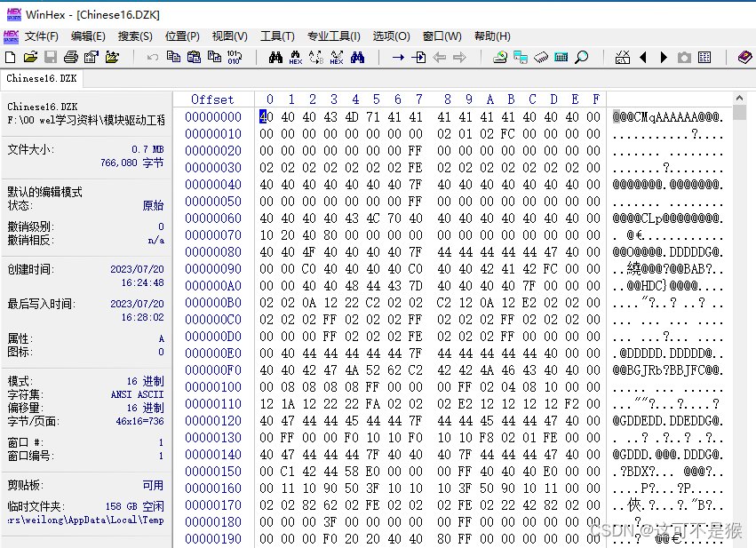Click the black left triangle icon
This screenshot has height=548, width=756.
(x=642, y=58)
